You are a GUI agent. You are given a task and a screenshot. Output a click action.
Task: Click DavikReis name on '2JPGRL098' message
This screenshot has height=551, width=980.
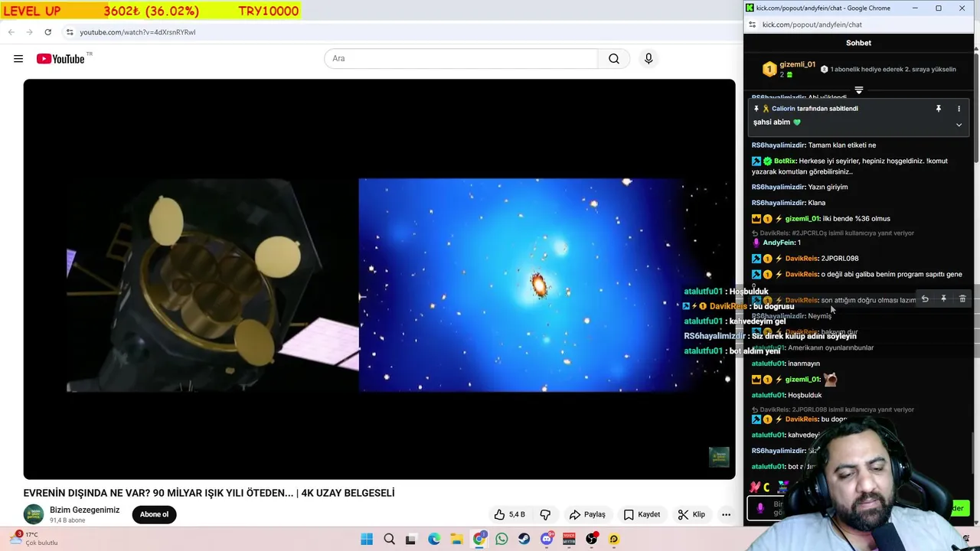click(802, 259)
